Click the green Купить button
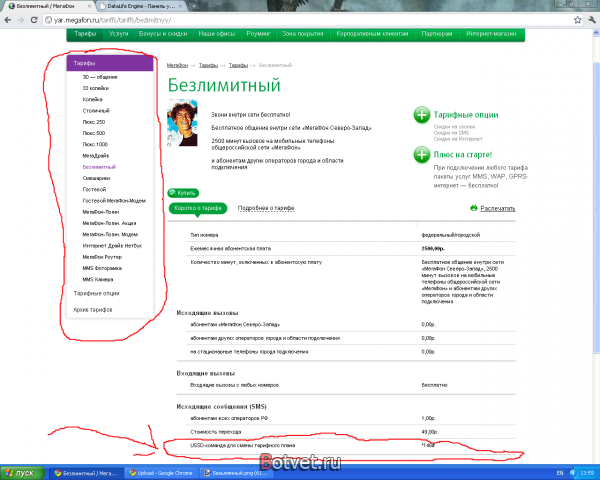The height and width of the screenshot is (480, 600). 183,193
